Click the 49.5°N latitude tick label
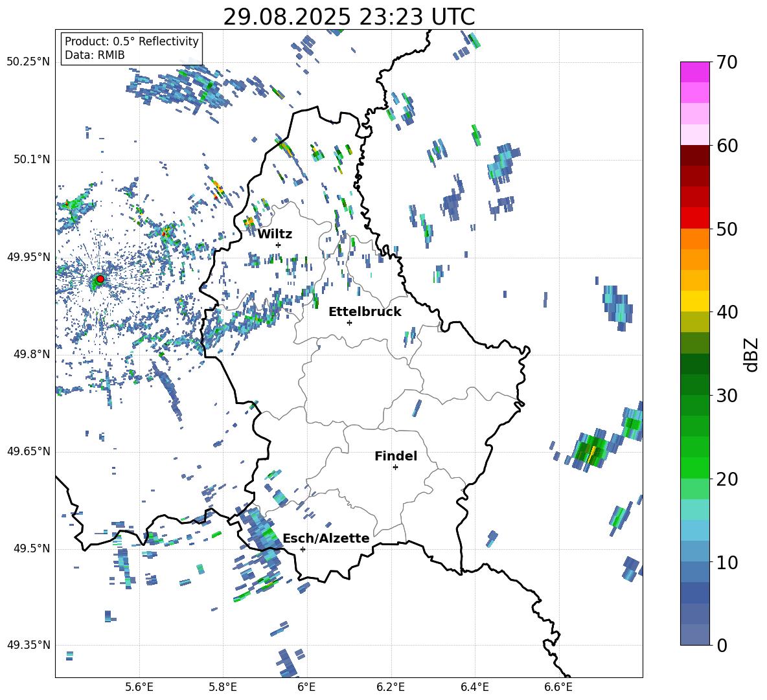The width and height of the screenshot is (767, 700). point(32,548)
